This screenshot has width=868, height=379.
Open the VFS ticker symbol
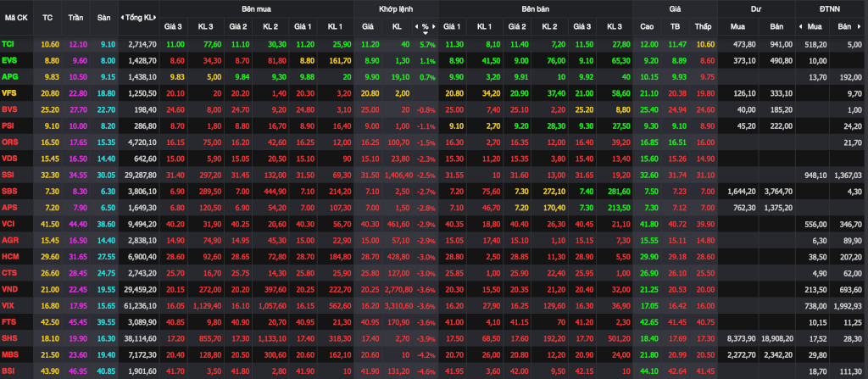click(8, 92)
